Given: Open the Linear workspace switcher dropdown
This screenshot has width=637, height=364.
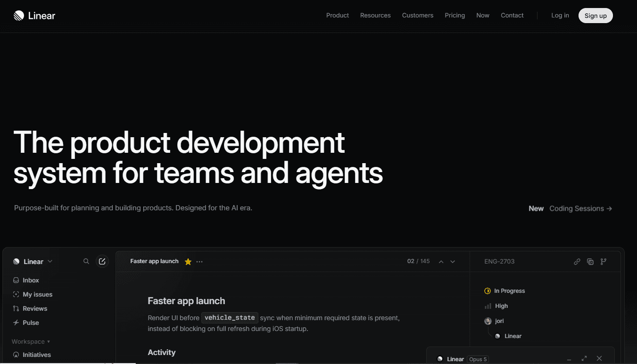Looking at the screenshot, I should pos(33,262).
